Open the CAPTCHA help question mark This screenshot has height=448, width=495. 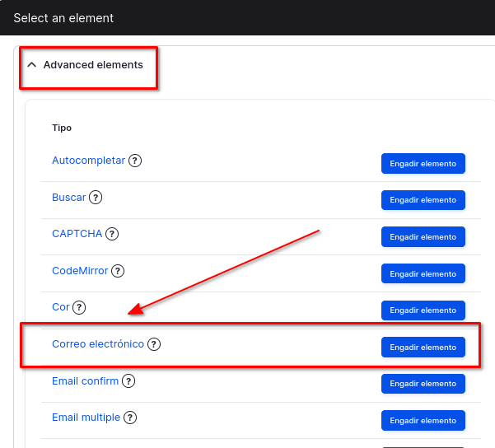[x=112, y=234]
